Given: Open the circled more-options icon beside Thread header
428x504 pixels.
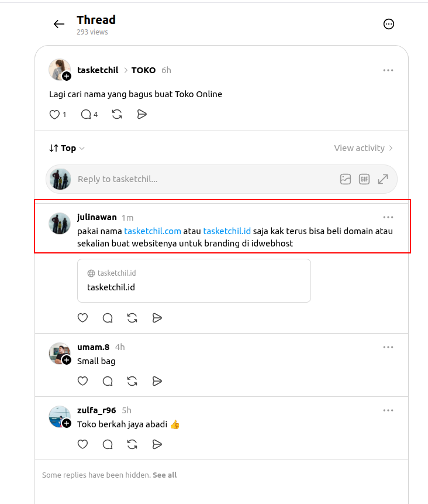Looking at the screenshot, I should 388,24.
